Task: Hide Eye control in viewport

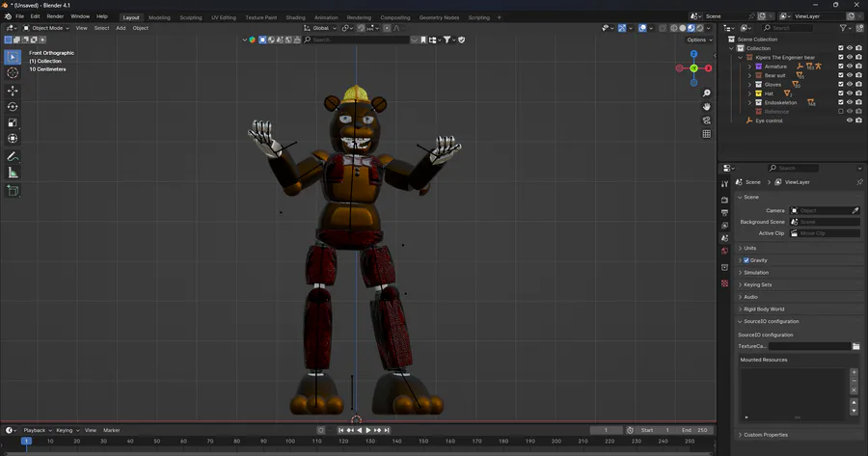Action: pyautogui.click(x=850, y=121)
